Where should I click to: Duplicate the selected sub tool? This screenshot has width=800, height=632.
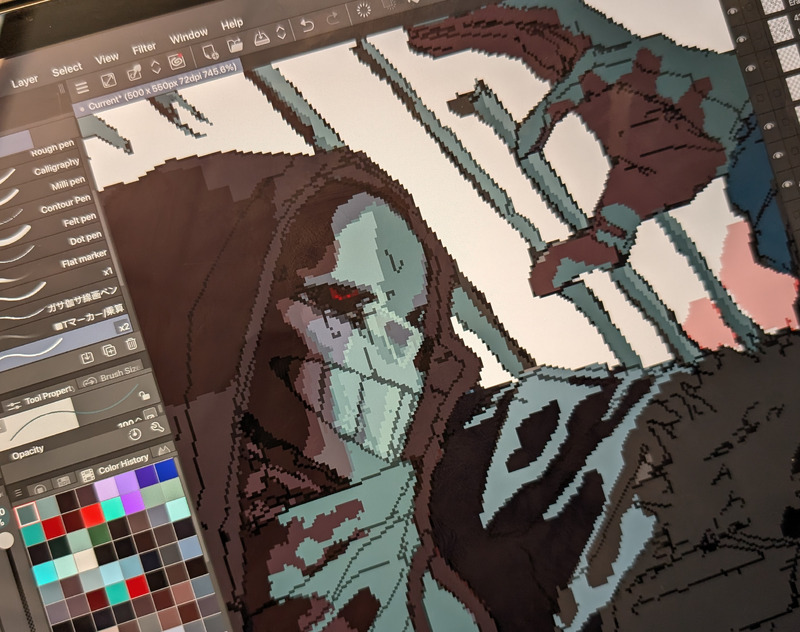pyautogui.click(x=109, y=351)
